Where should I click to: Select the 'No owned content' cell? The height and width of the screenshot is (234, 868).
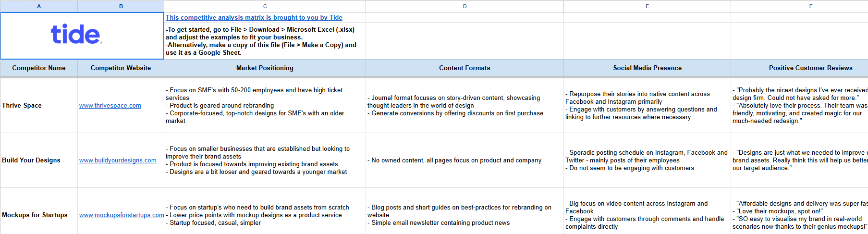click(465, 160)
